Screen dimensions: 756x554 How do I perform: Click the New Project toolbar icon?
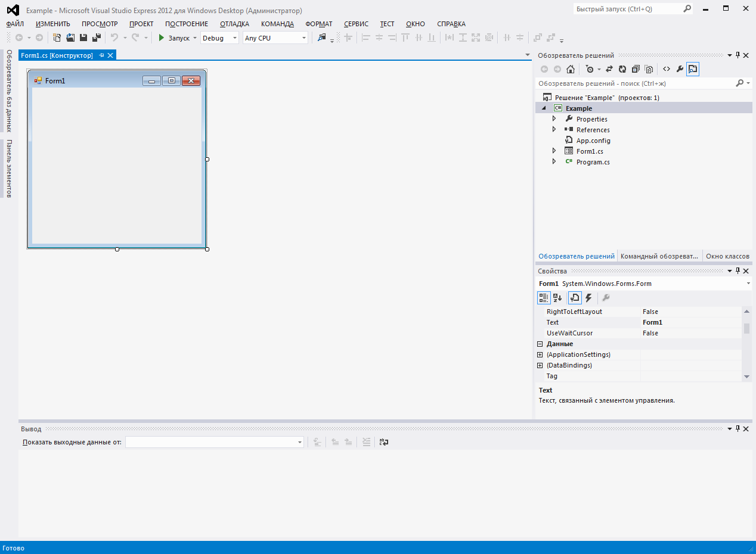[57, 38]
